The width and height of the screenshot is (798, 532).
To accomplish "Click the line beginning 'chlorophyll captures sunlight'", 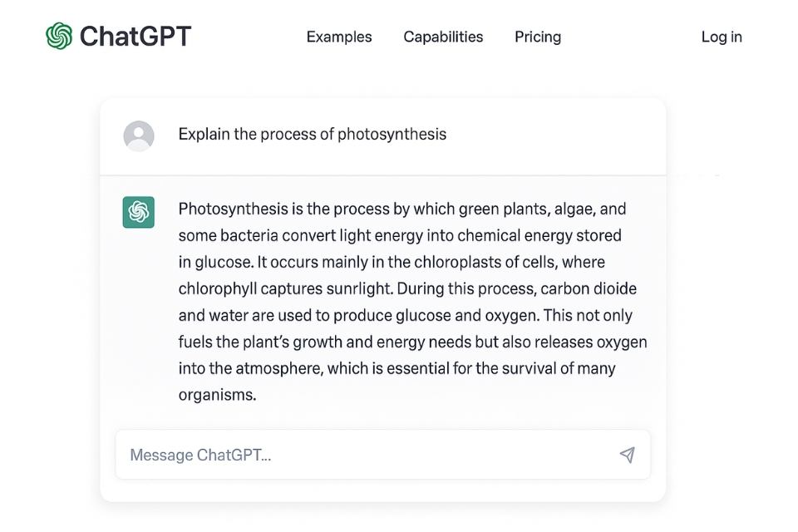I will pos(407,288).
